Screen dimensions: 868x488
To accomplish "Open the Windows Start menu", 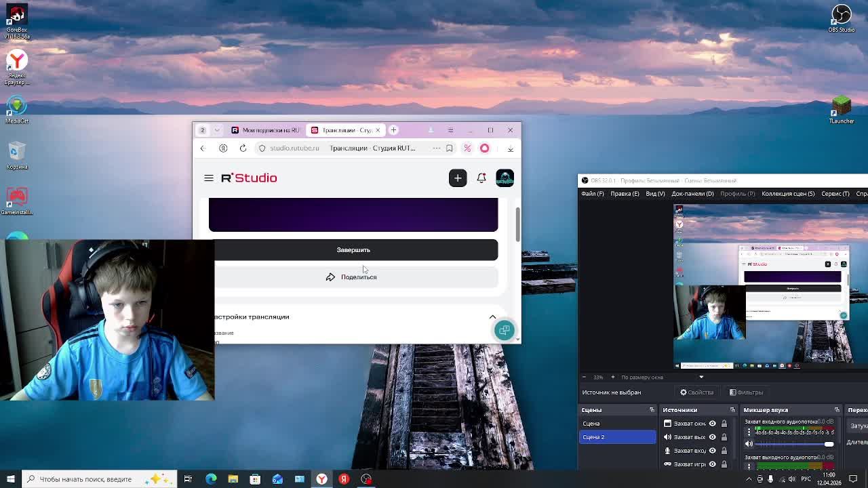I will pyautogui.click(x=11, y=479).
